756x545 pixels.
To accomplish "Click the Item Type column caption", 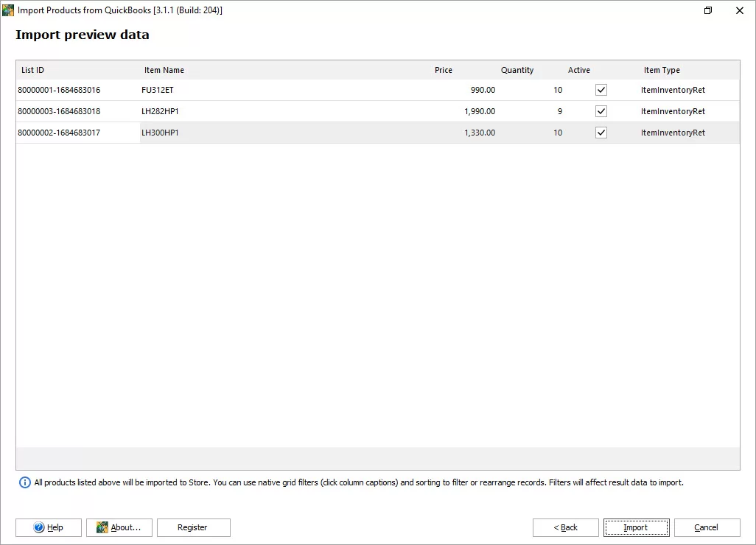I will point(661,70).
